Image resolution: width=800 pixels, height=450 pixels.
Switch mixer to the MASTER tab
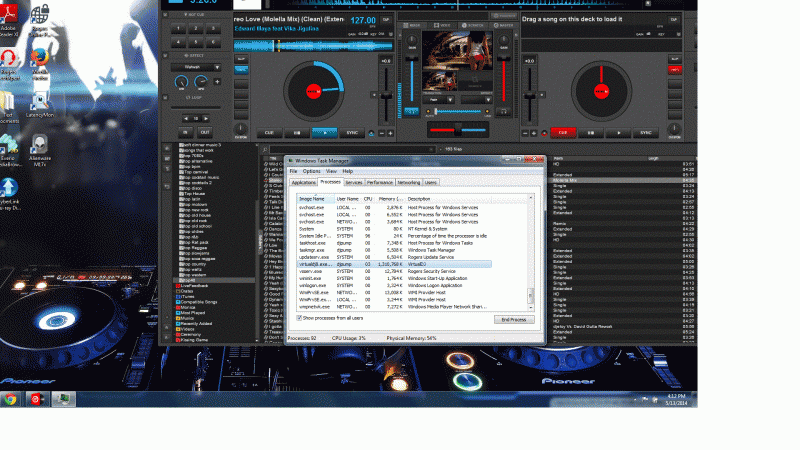point(503,25)
